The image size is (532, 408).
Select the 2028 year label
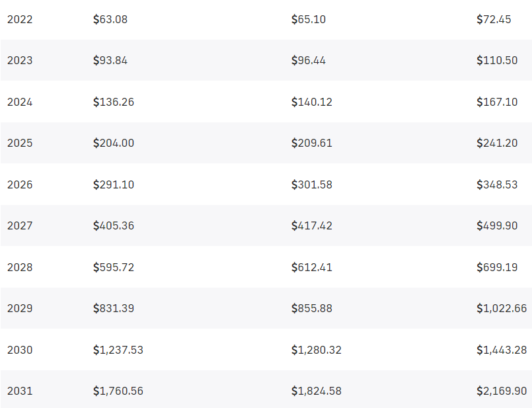[20, 267]
